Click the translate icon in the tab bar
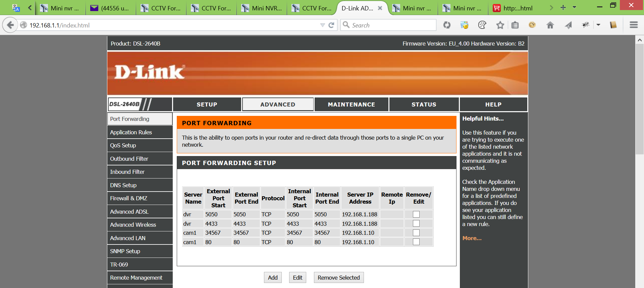Image resolution: width=644 pixels, height=288 pixels. click(16, 8)
